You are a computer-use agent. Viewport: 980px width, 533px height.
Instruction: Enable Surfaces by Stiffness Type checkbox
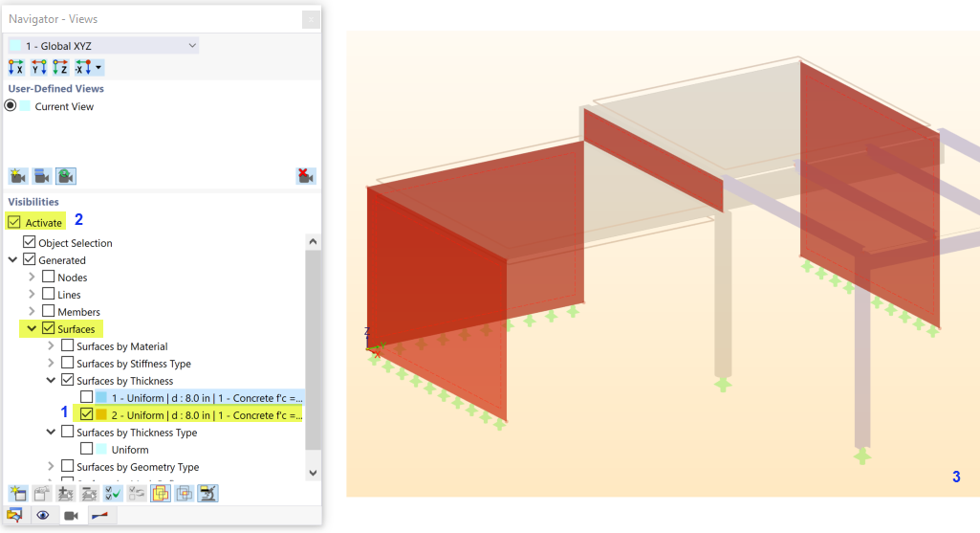tap(68, 363)
